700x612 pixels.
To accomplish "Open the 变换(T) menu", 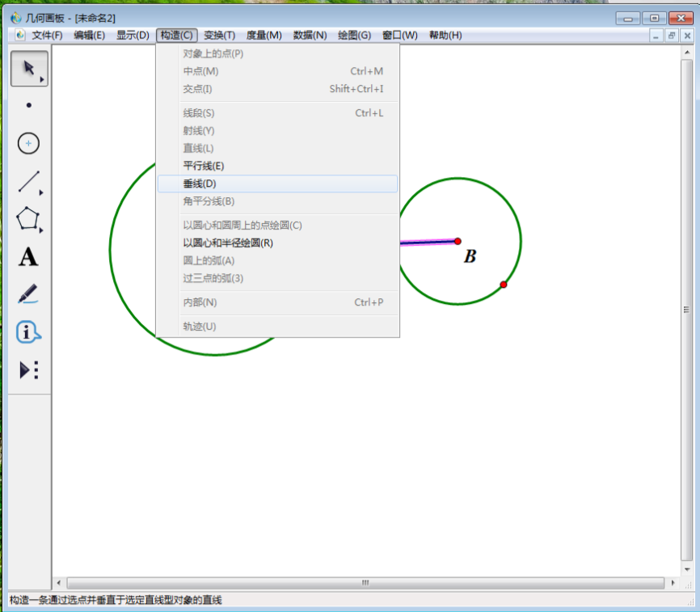I will pos(220,36).
